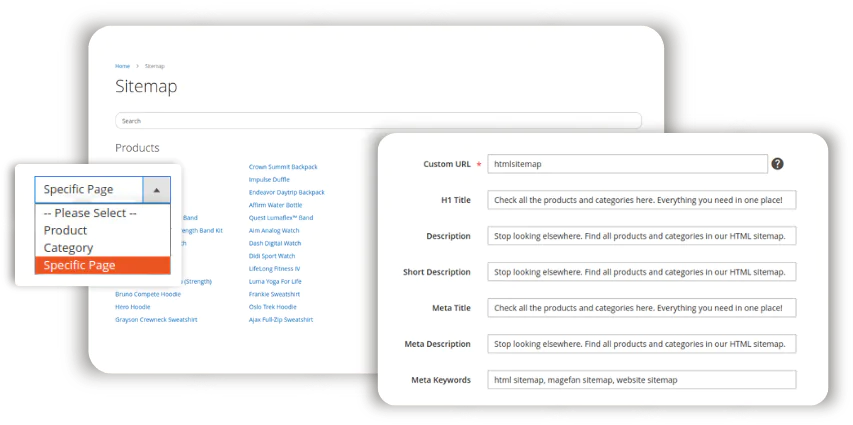The height and width of the screenshot is (425, 853).
Task: Edit the Description input field
Action: pos(641,236)
